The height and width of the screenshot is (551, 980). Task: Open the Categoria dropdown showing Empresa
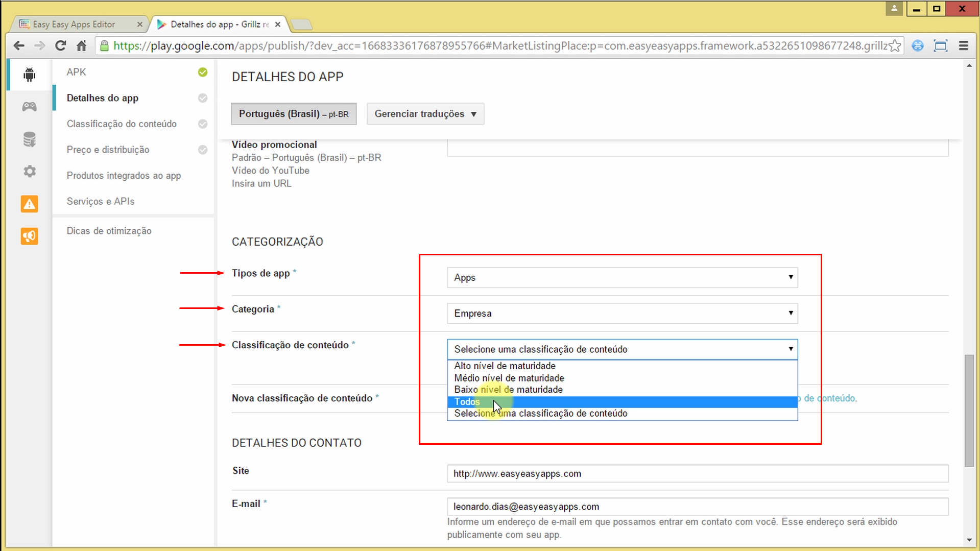click(x=622, y=313)
